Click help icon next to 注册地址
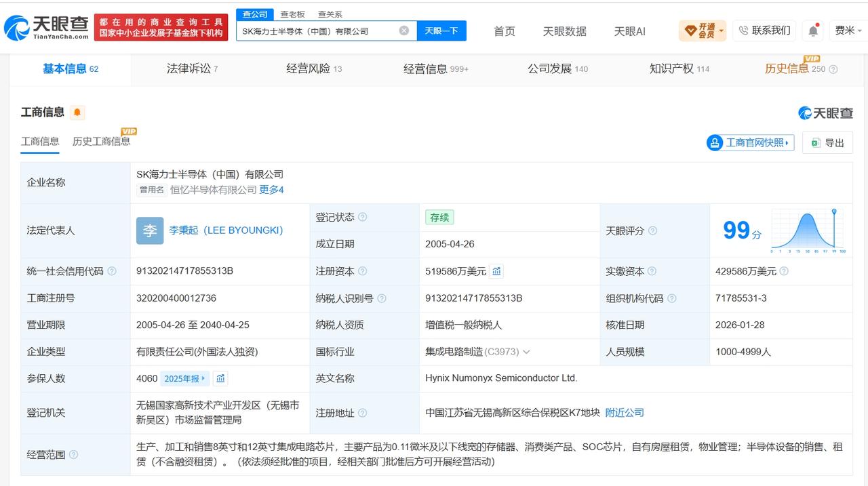 coord(363,413)
